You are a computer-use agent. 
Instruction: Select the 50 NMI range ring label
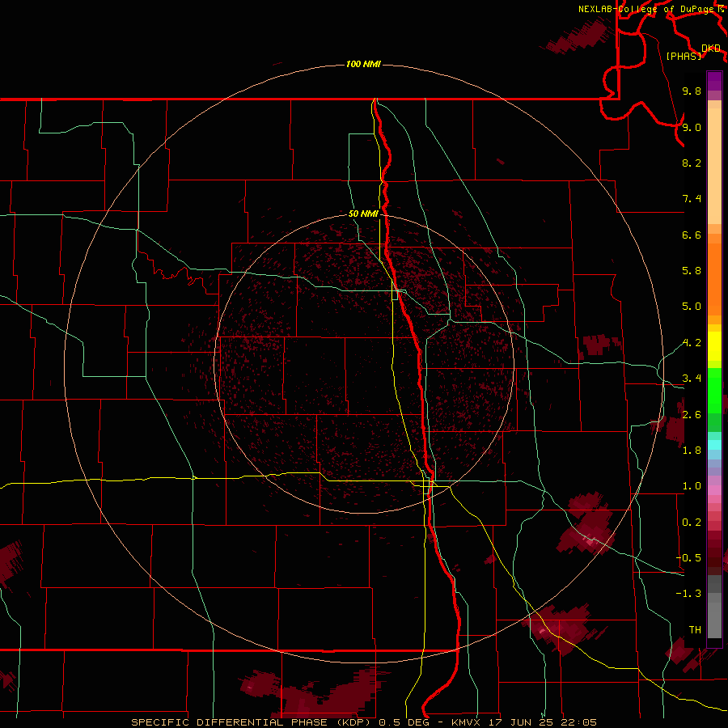pos(363,214)
